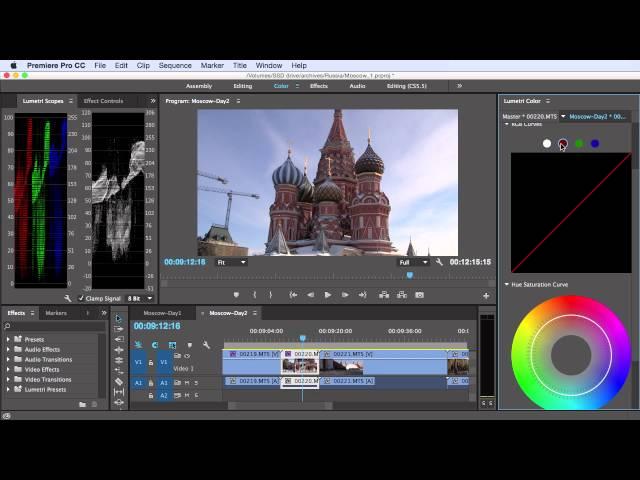The width and height of the screenshot is (640, 480).
Task: Expand the Presets folder
Action: pyautogui.click(x=8, y=339)
